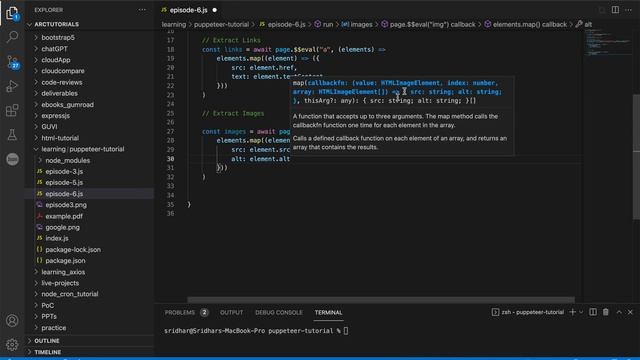Click the images breadcrumb item
The height and width of the screenshot is (360, 640).
(357, 24)
